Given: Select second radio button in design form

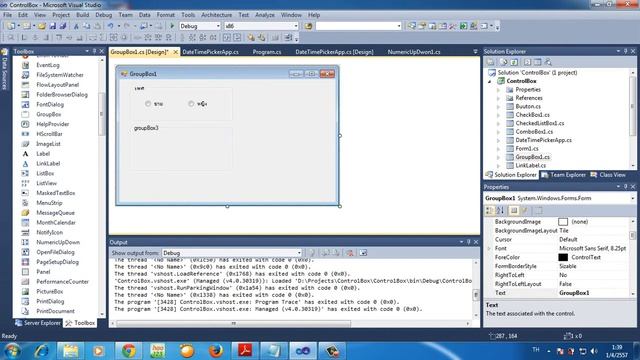Looking at the screenshot, I should (x=191, y=104).
